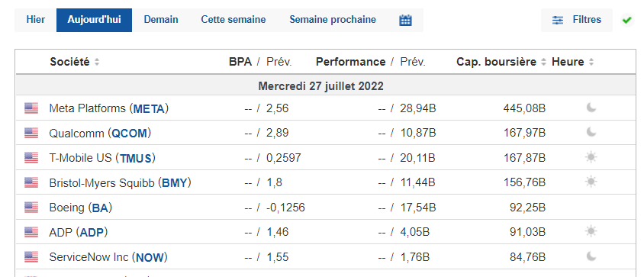Click the US flag beside Boeing
The height and width of the screenshot is (277, 644).
pyautogui.click(x=31, y=208)
